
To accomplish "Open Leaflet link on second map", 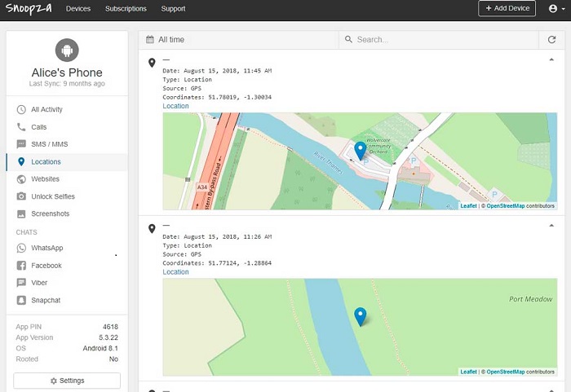I will click(468, 372).
